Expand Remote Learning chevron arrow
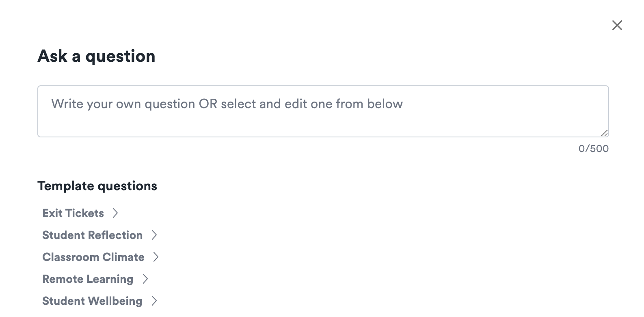 click(x=145, y=279)
